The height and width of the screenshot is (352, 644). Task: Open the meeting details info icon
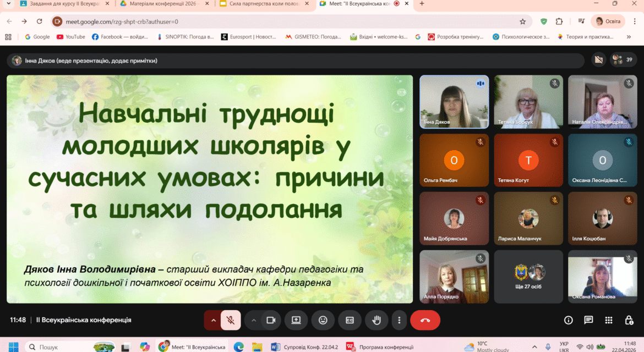point(569,320)
